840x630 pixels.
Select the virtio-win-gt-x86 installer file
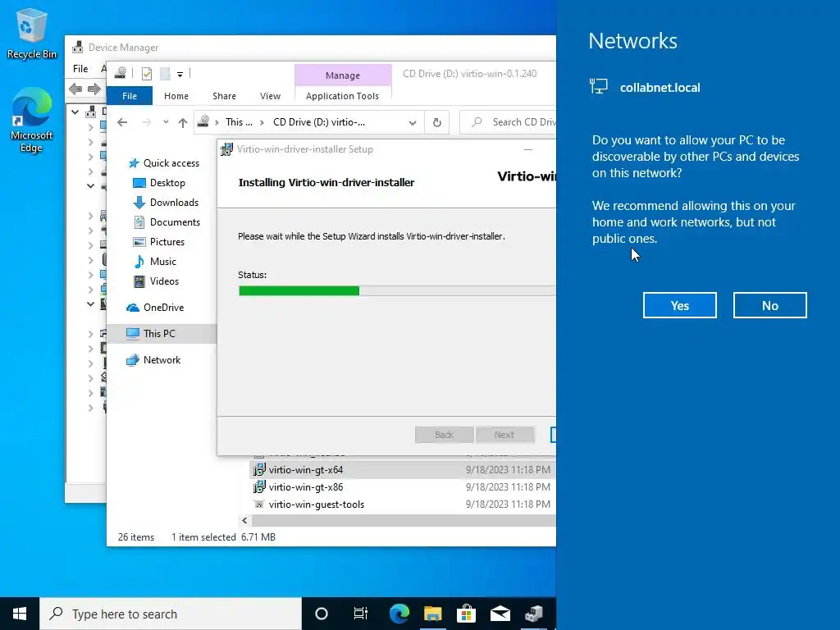coord(306,487)
